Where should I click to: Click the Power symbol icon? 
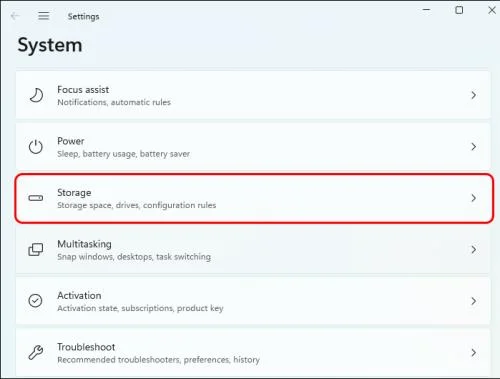point(36,147)
